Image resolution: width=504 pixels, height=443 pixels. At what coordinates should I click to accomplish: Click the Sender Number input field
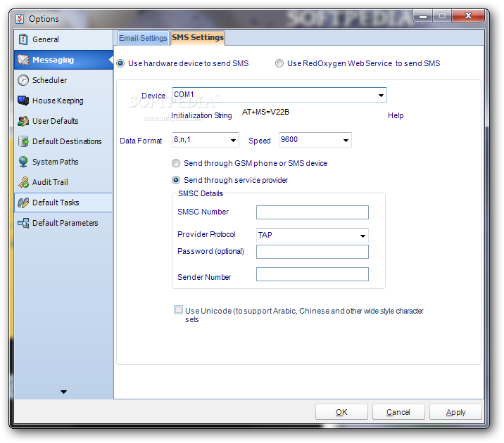312,274
